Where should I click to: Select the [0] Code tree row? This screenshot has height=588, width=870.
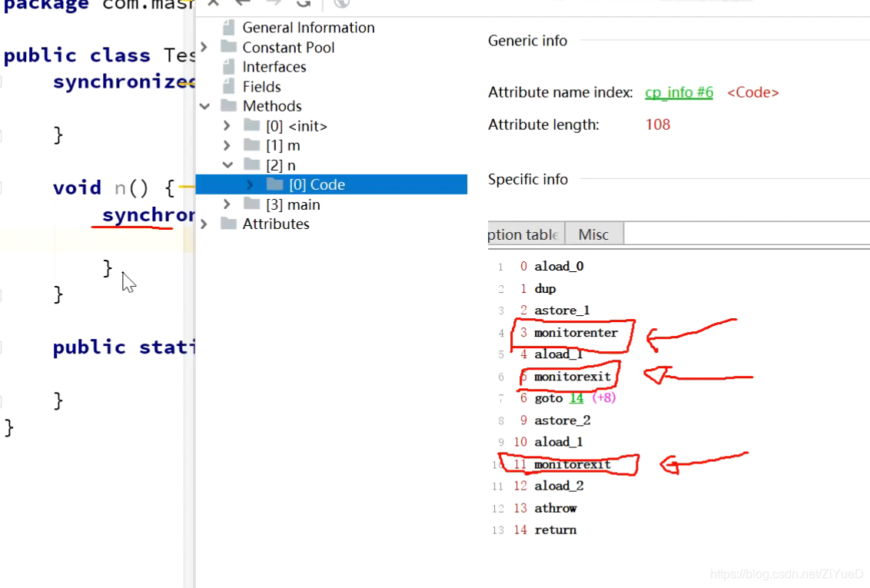click(x=331, y=184)
